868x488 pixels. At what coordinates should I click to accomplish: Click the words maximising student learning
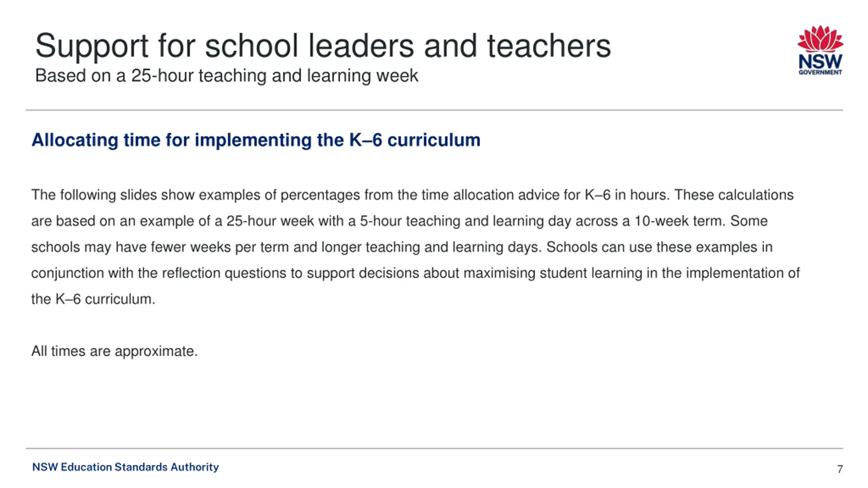[x=553, y=273]
